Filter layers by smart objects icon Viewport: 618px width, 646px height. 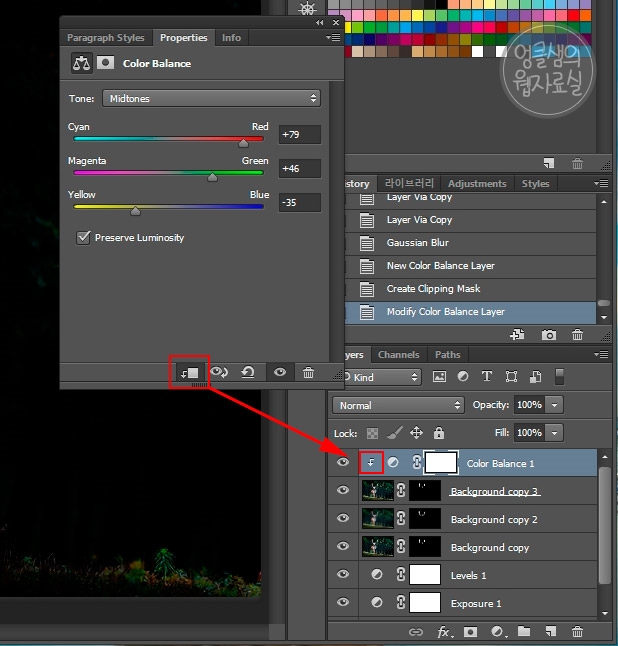tap(535, 377)
